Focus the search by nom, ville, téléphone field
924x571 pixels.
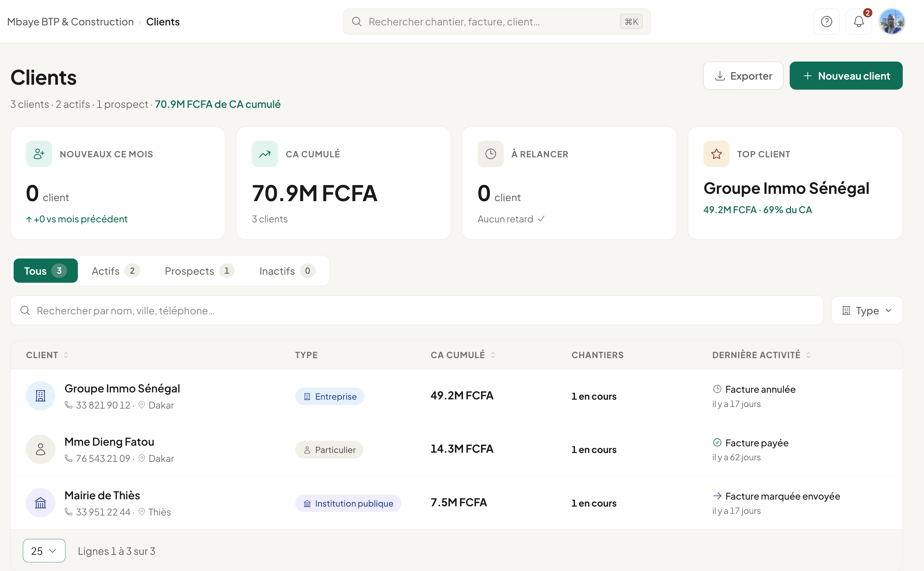[417, 311]
